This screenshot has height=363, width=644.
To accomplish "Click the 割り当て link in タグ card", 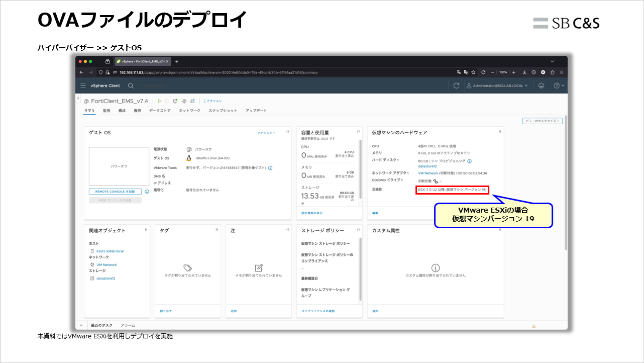I will click(x=166, y=311).
